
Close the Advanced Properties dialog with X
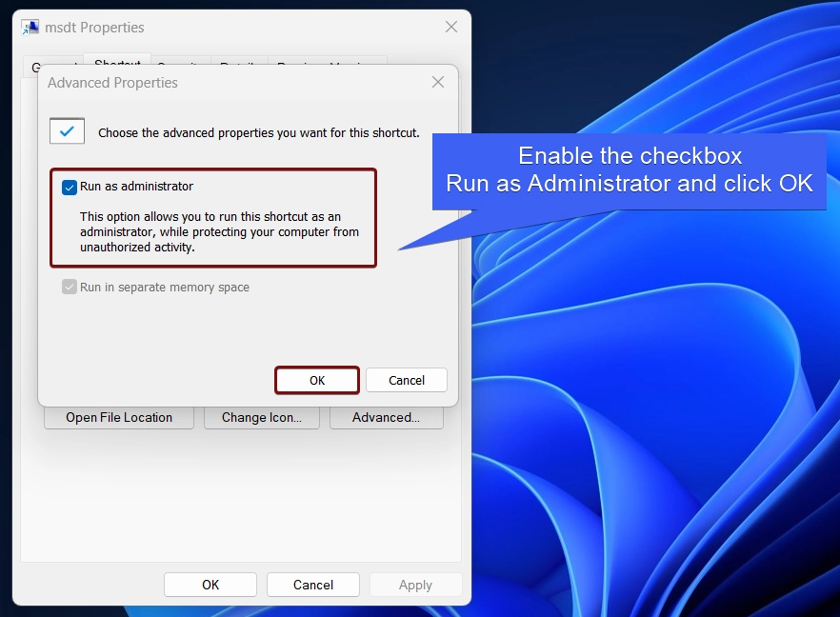coord(438,83)
